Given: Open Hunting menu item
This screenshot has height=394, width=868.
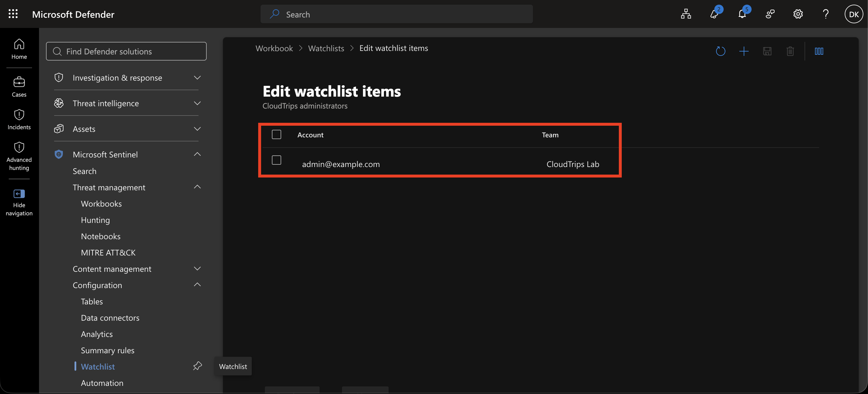Looking at the screenshot, I should [x=95, y=220].
